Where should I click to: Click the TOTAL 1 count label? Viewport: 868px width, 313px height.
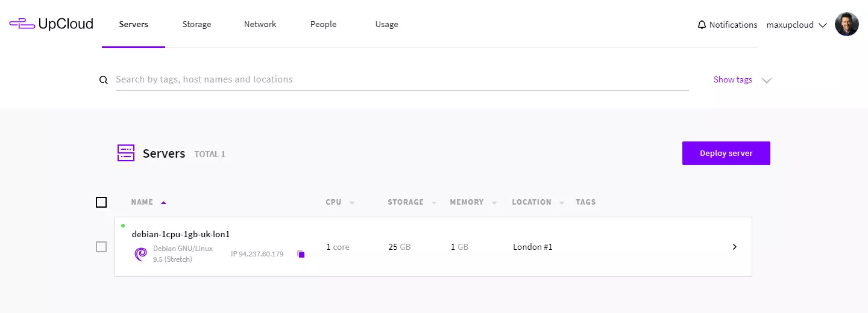click(x=210, y=154)
